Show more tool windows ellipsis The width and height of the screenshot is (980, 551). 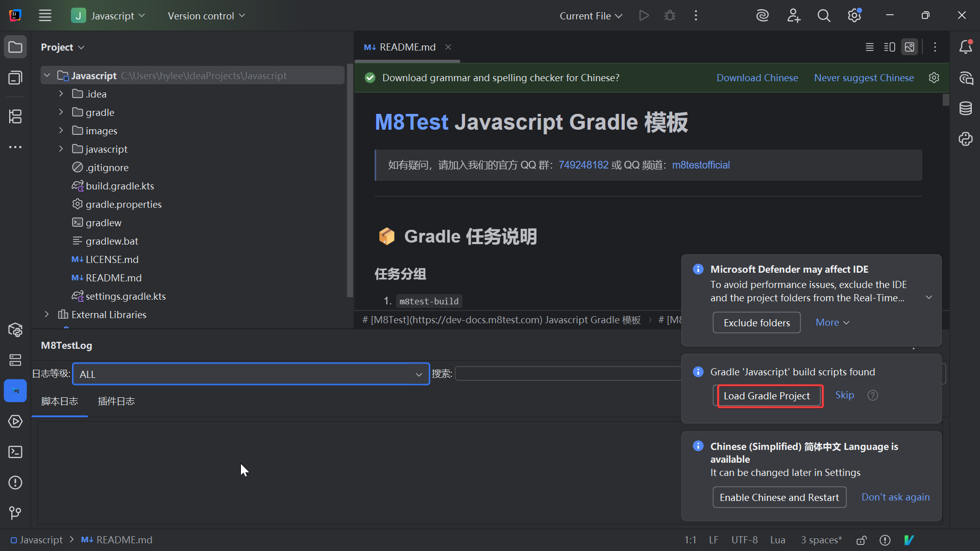(15, 147)
